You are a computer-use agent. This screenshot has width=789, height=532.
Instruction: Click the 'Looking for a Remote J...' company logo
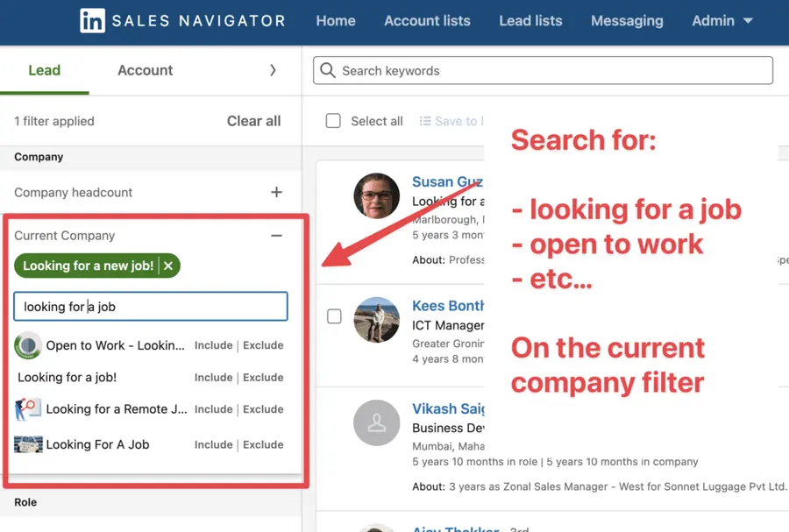tap(25, 409)
